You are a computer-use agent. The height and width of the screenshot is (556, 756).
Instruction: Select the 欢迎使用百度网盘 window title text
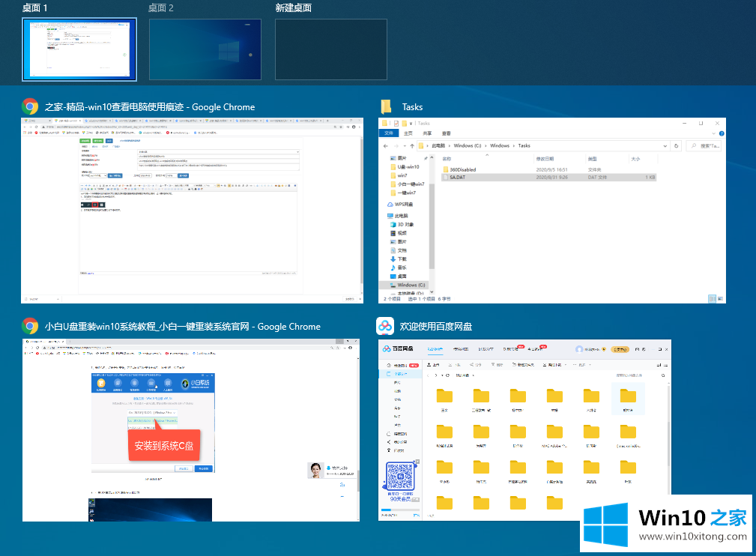point(436,327)
